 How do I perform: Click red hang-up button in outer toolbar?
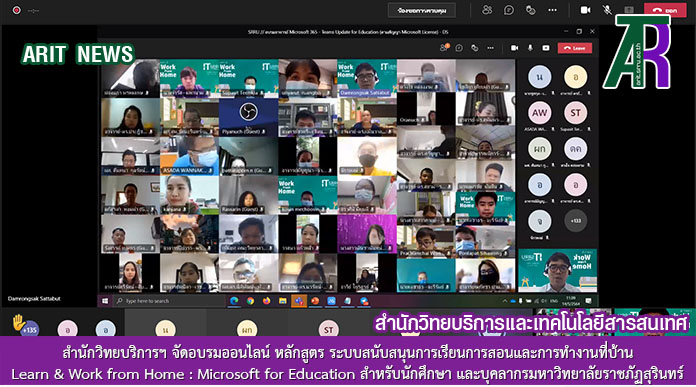tap(665, 10)
